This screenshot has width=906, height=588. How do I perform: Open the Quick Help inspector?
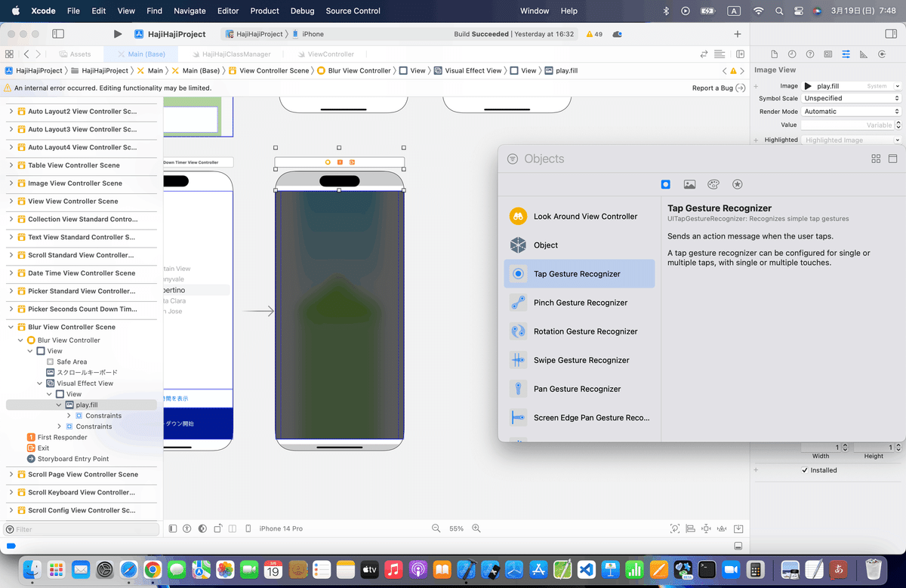[x=810, y=54]
